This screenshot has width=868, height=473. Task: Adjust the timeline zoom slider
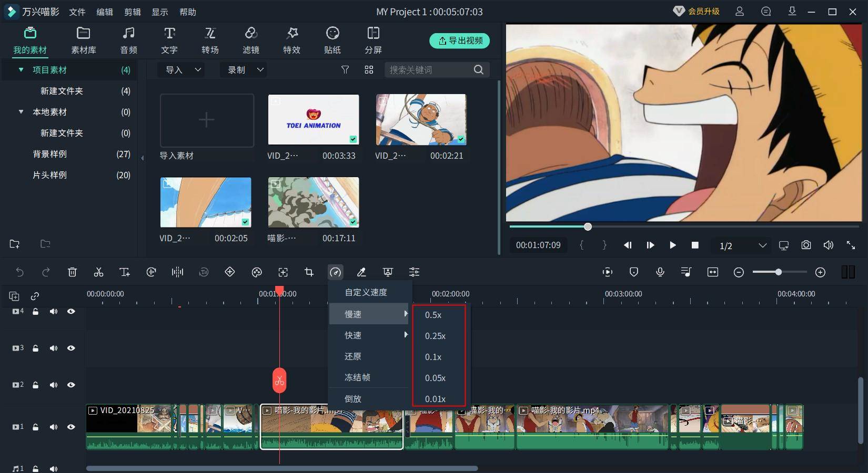[778, 272]
